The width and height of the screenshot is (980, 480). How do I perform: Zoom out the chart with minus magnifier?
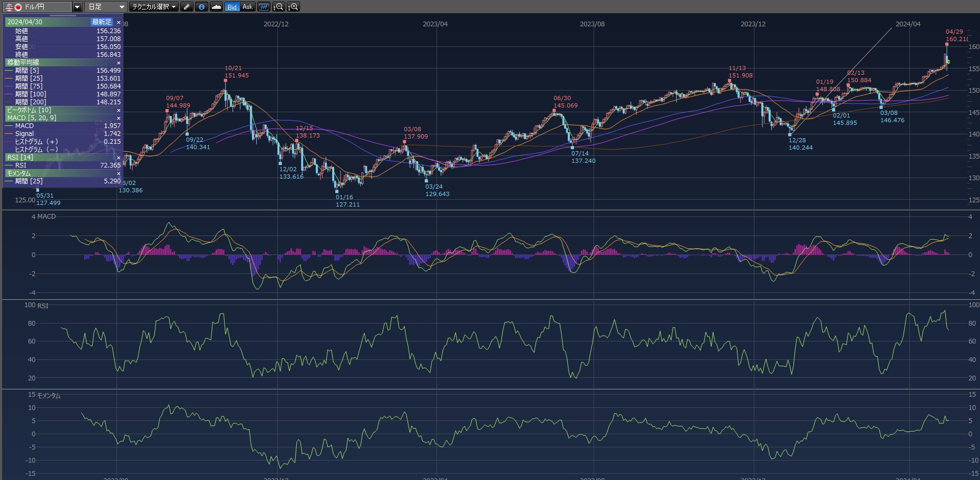(x=279, y=7)
